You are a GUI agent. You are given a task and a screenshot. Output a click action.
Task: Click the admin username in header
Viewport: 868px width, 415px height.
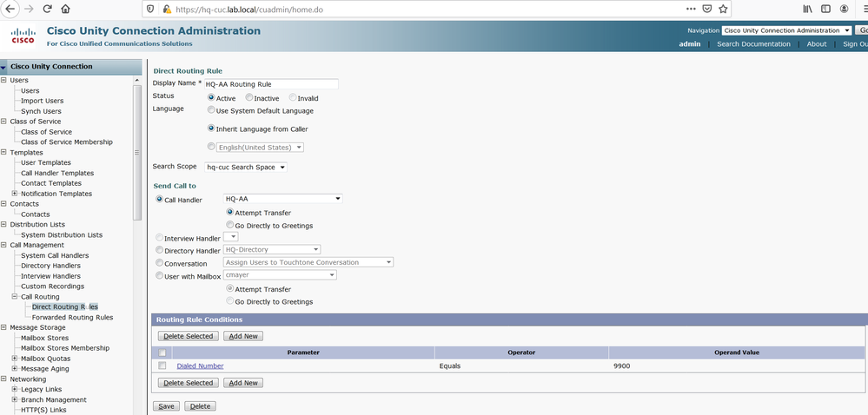click(690, 43)
